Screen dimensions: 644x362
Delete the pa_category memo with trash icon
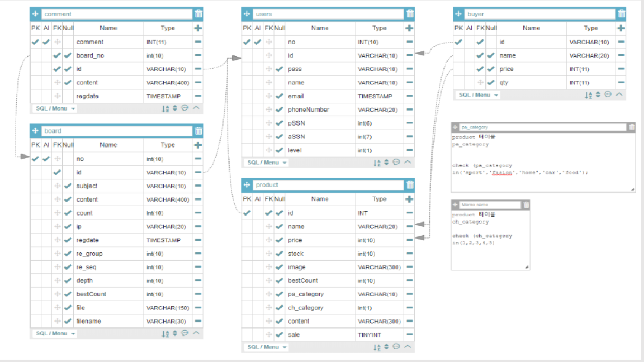632,127
